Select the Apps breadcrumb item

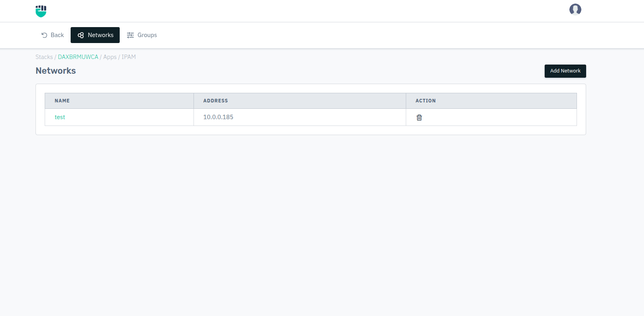pos(110,57)
